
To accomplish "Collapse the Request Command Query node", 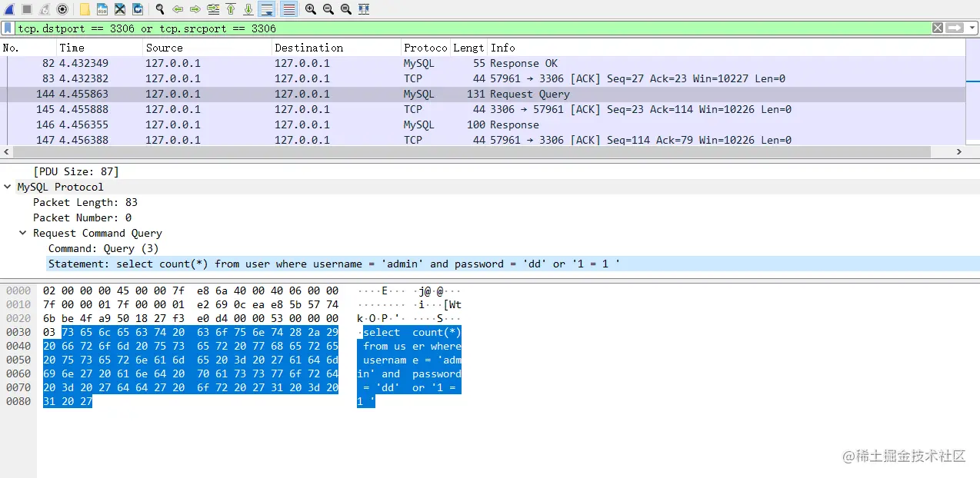I will 23,233.
